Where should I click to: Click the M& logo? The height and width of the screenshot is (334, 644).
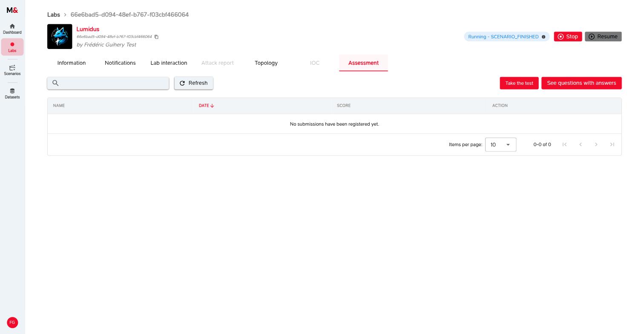point(12,10)
